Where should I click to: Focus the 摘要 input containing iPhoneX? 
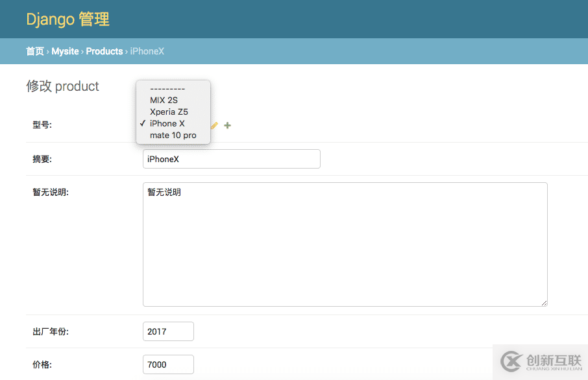pyautogui.click(x=232, y=159)
